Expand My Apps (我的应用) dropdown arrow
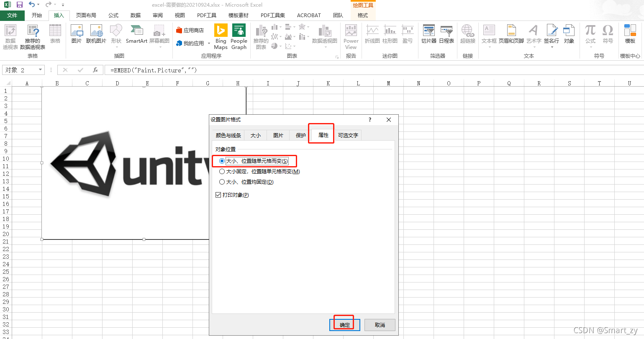This screenshot has height=339, width=644. click(209, 44)
